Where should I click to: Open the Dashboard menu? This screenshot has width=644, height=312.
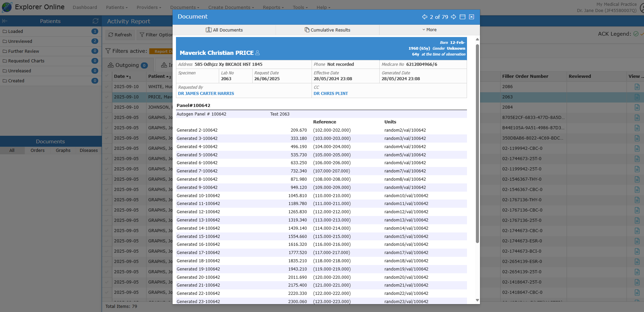click(x=85, y=7)
